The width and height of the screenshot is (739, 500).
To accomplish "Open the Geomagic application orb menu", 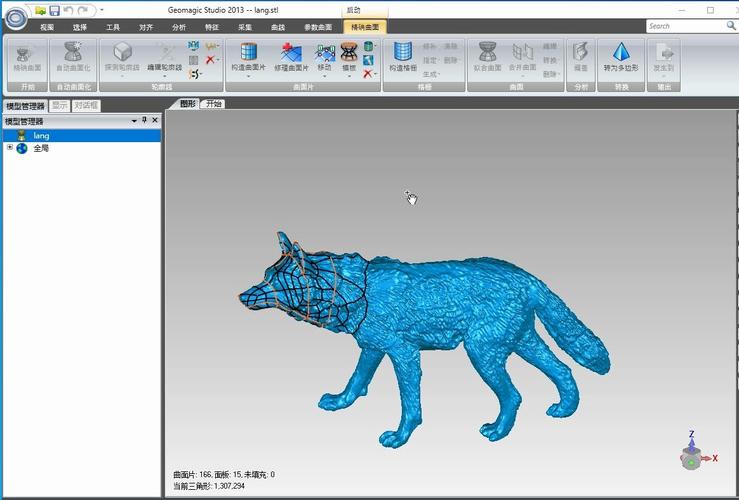I will tap(16, 17).
